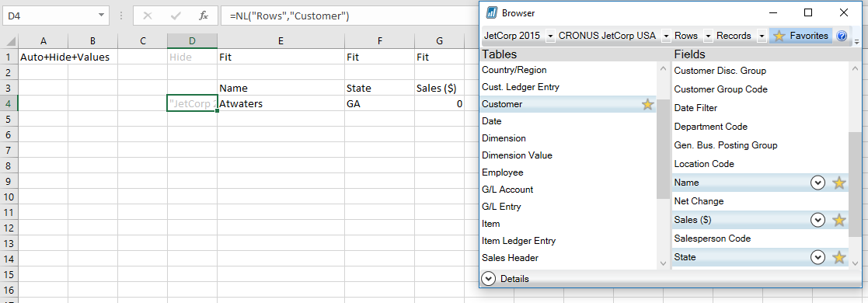Select the Net Change field
The height and width of the screenshot is (303, 868).
tap(760, 202)
